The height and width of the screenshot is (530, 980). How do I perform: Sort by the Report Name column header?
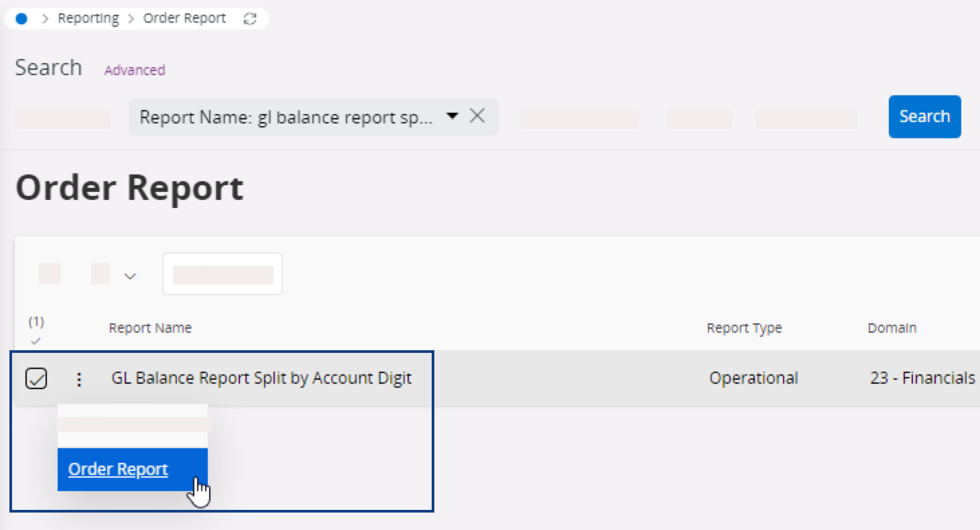coord(150,328)
